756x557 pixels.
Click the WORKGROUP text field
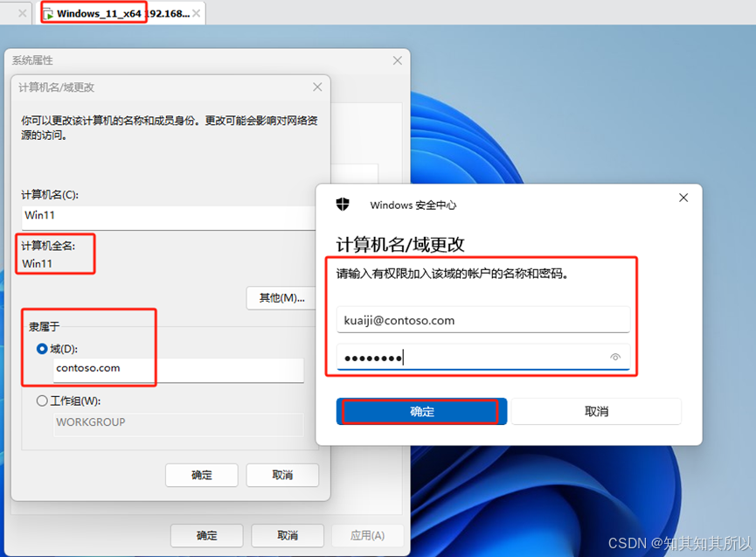178,423
